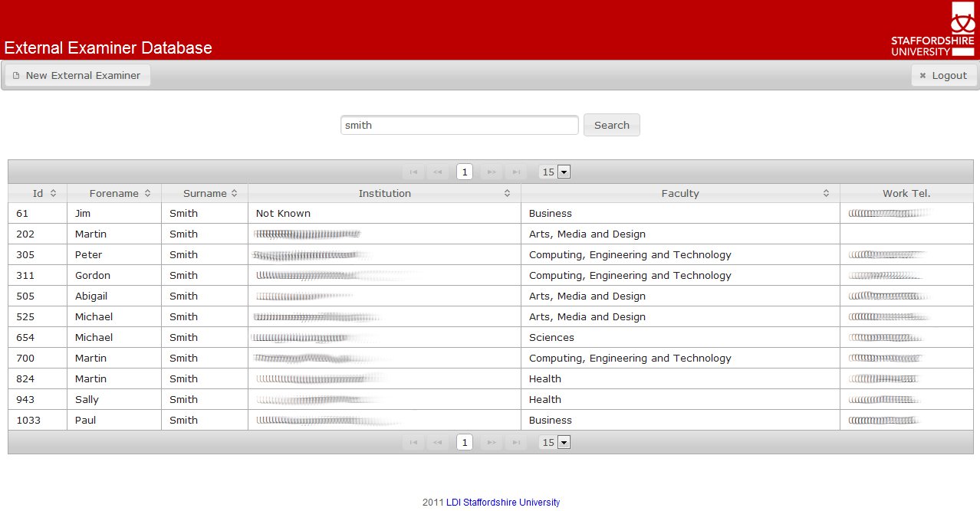This screenshot has width=980, height=511.
Task: Click the first-page arrow in the top paginator
Action: pos(413,172)
